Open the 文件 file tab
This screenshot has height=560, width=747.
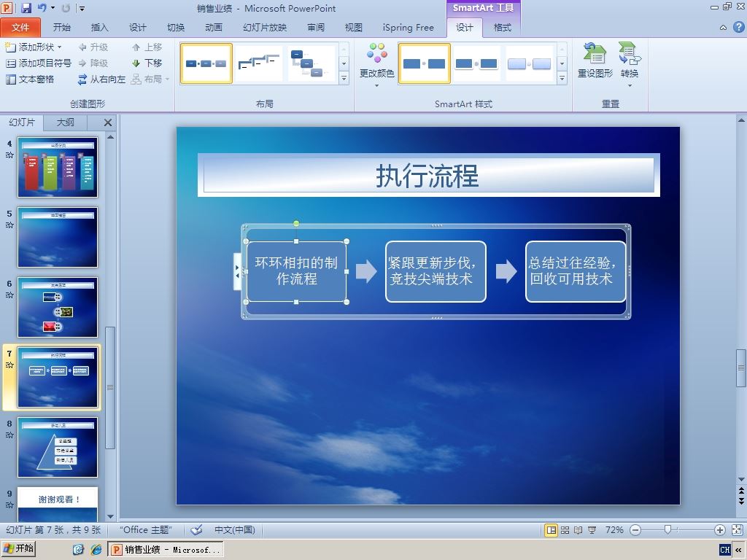coord(20,28)
